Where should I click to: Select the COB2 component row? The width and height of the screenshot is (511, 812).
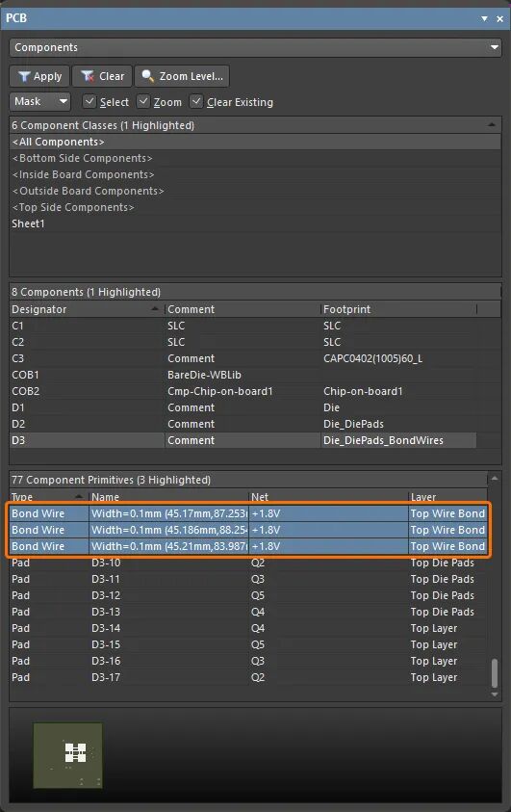click(243, 391)
